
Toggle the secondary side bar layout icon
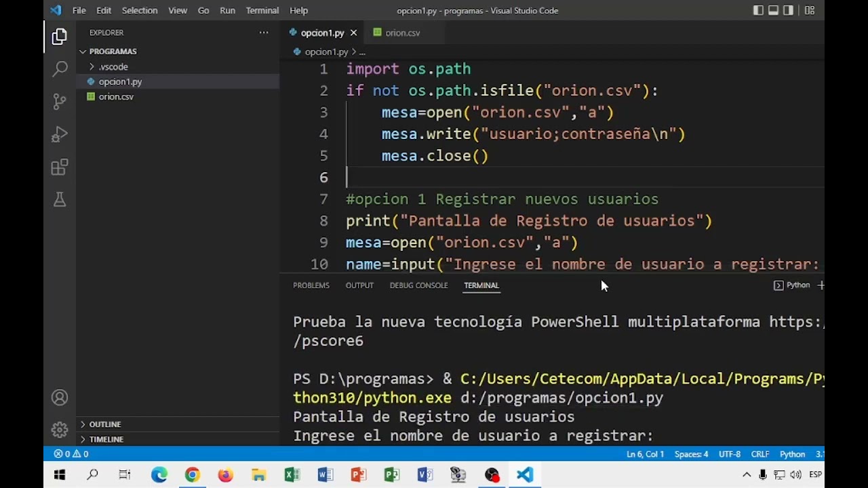(x=788, y=10)
